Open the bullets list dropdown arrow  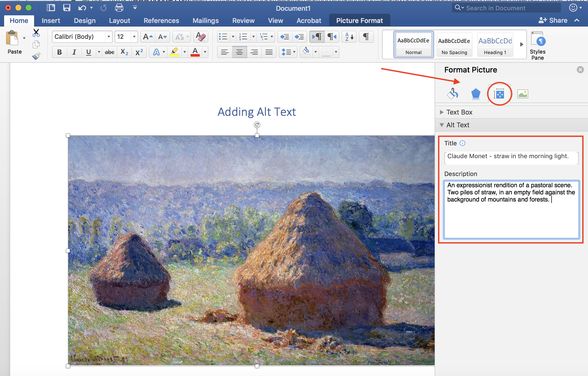point(233,37)
